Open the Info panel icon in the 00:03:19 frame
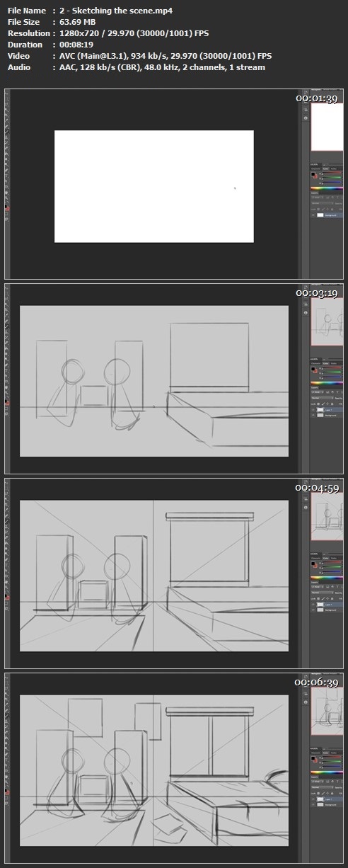The image size is (348, 868). click(306, 313)
